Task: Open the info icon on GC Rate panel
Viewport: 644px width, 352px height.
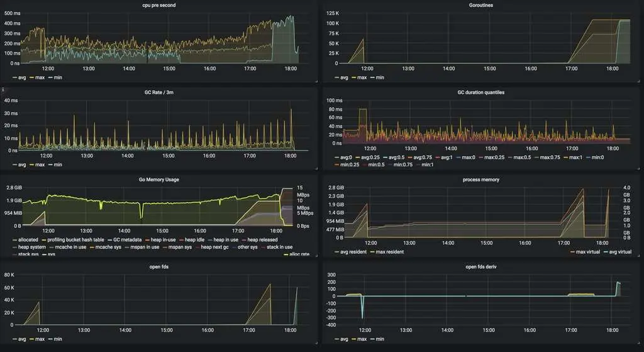Action: (3, 89)
